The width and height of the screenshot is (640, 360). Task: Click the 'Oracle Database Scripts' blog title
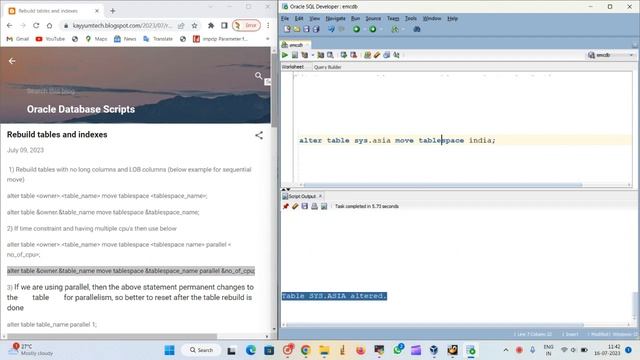tap(81, 109)
